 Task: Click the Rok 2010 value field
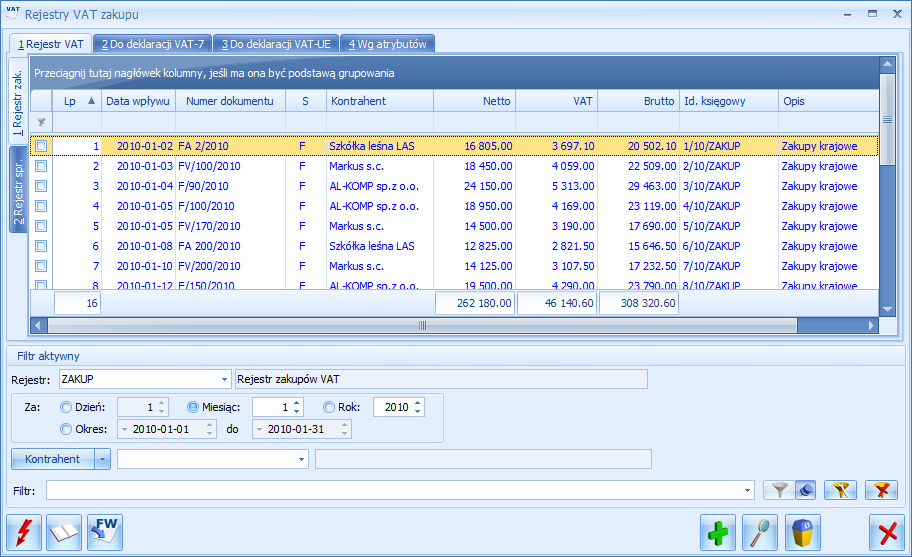click(x=393, y=408)
